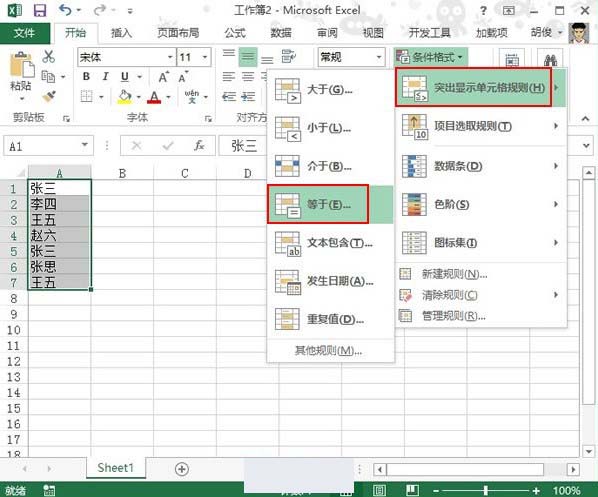The image size is (598, 497).
Task: Click 管理规则(R)... entry
Action: [481, 316]
